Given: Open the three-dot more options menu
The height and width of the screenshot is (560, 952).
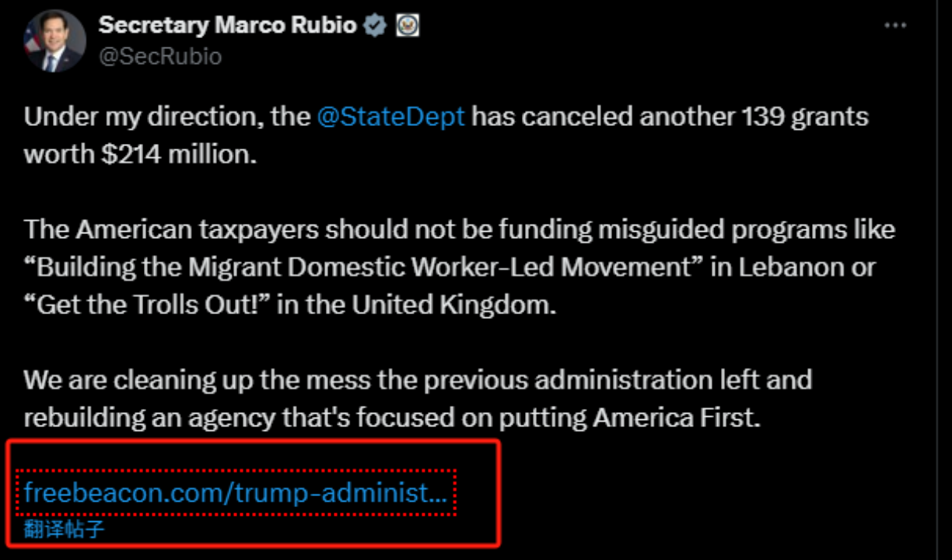Looking at the screenshot, I should (895, 26).
